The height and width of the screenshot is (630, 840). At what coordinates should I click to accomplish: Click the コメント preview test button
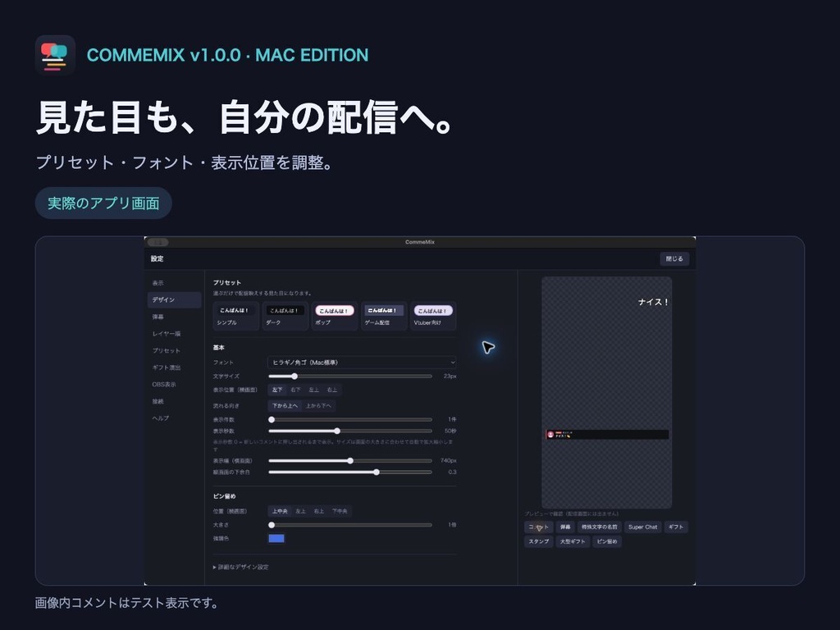click(x=538, y=527)
